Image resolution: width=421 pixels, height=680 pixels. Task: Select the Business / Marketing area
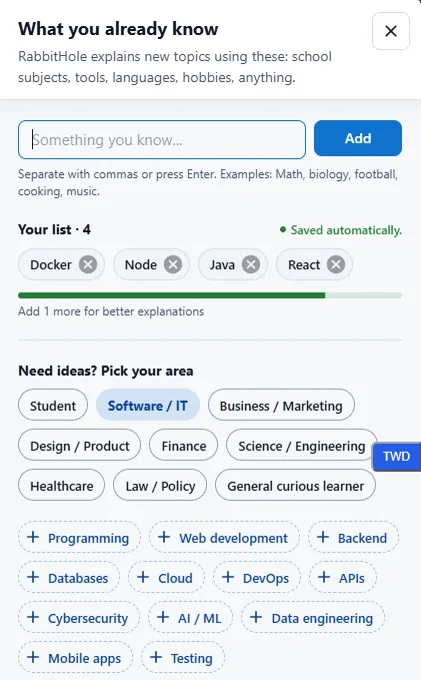[281, 405]
